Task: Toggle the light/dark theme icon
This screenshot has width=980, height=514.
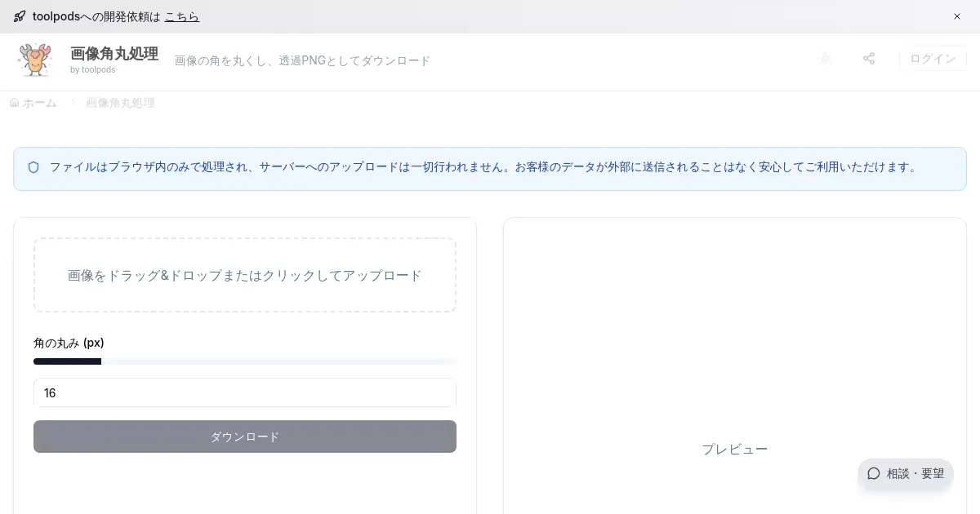Action: click(826, 59)
